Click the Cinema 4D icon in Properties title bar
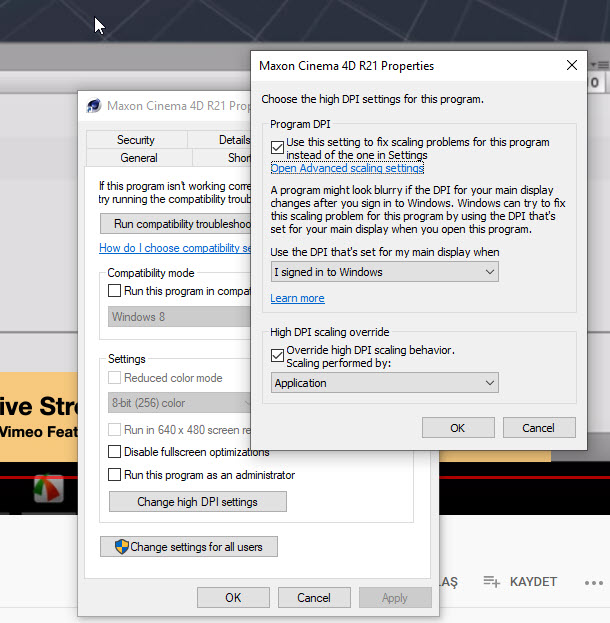The image size is (610, 623). click(94, 106)
